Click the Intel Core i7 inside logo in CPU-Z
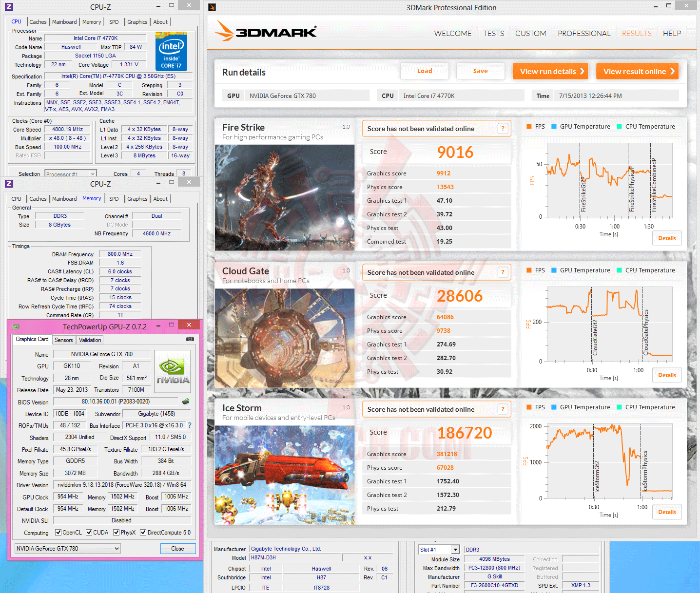Screen dimensions: 700x593 tap(171, 51)
